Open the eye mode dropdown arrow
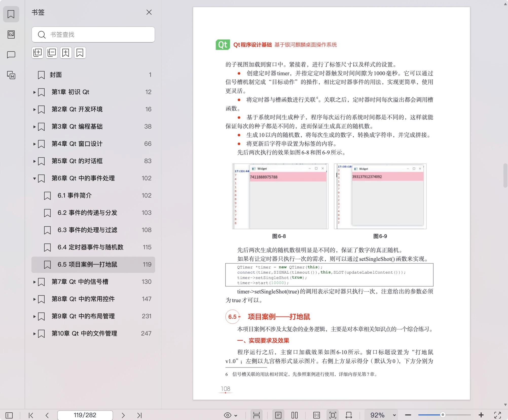Viewport: 508px width, 420px height. (236, 415)
